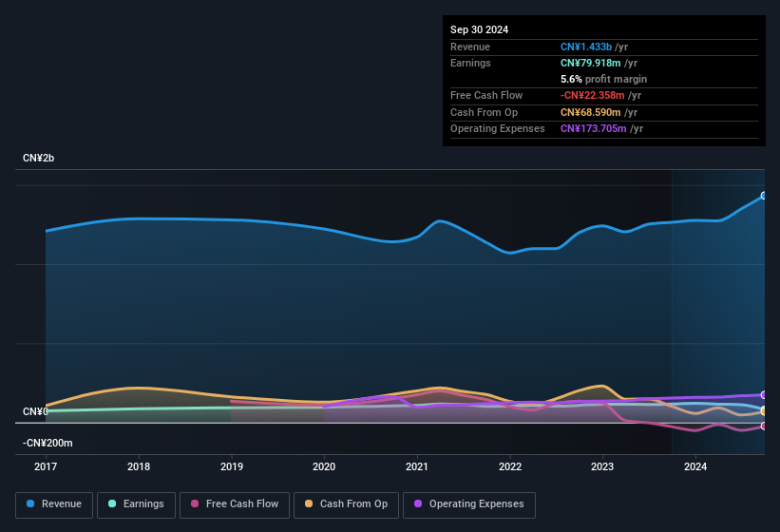Toggle the Free Cash Flow legend button

tap(235, 504)
